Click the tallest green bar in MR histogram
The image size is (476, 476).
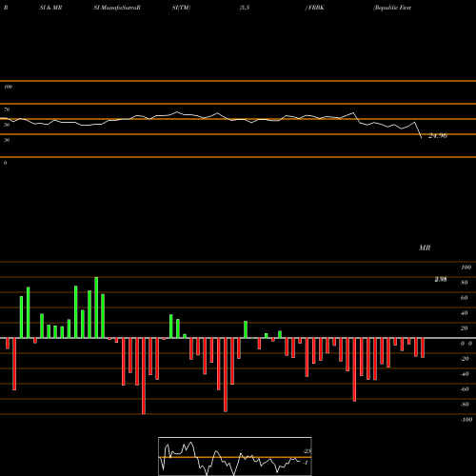tap(96, 307)
